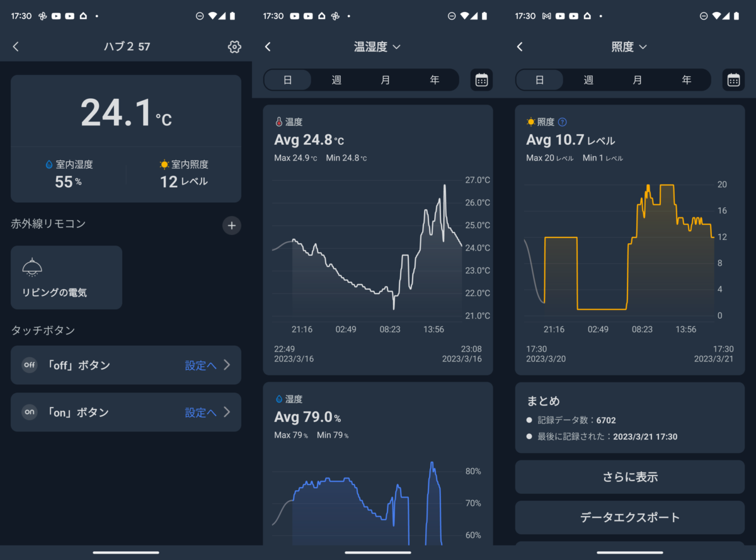The height and width of the screenshot is (560, 756).
Task: Tap the Gmail notification icon in status bar
Action: 547,16
